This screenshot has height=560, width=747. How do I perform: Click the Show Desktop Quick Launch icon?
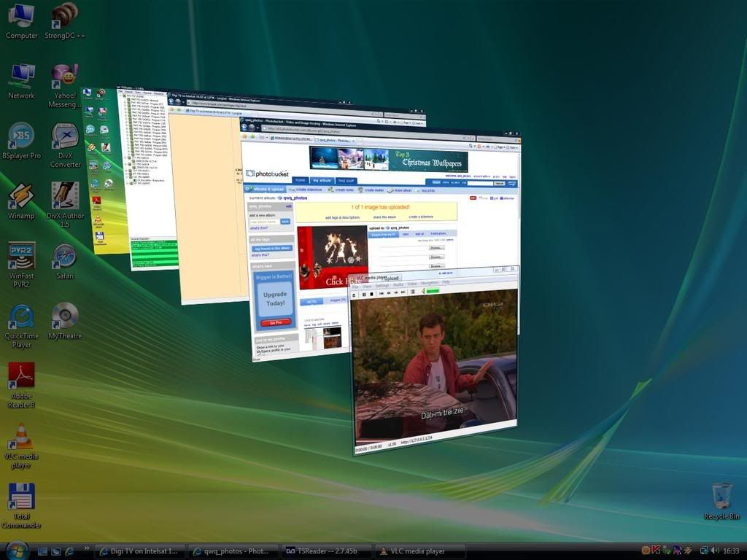42,551
